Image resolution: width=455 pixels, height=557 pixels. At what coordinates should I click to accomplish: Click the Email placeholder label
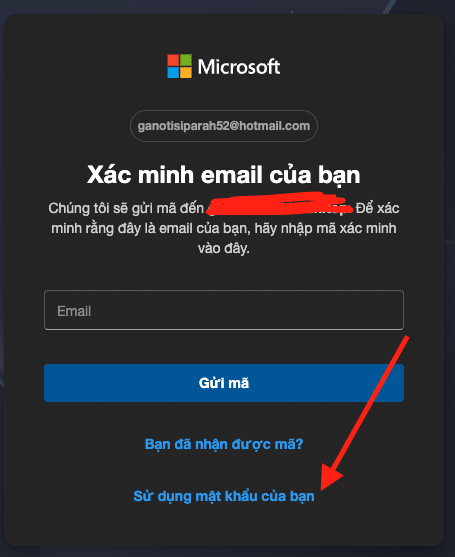(x=74, y=311)
